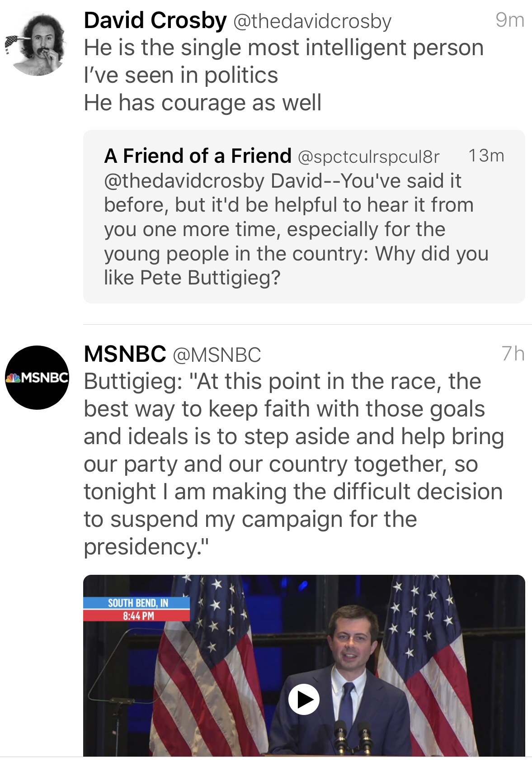Image resolution: width=532 pixels, height=767 pixels.
Task: Tap the MSNBC avatar logo
Action: (x=37, y=378)
